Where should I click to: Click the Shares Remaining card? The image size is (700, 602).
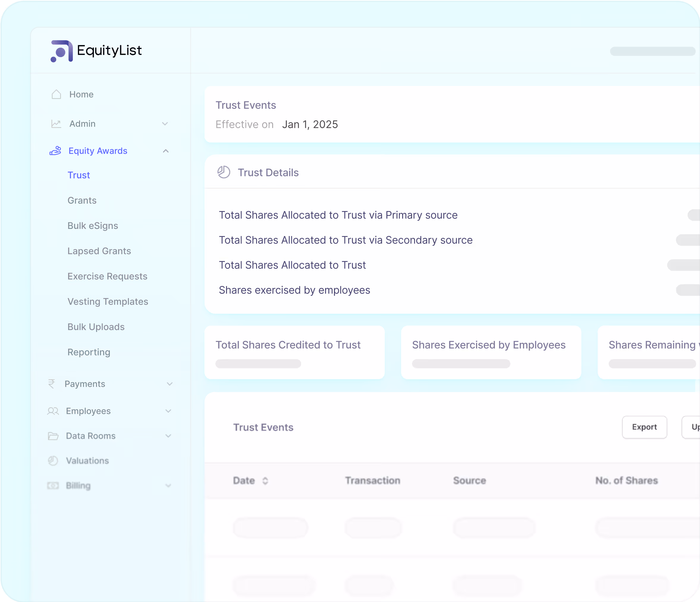point(649,352)
